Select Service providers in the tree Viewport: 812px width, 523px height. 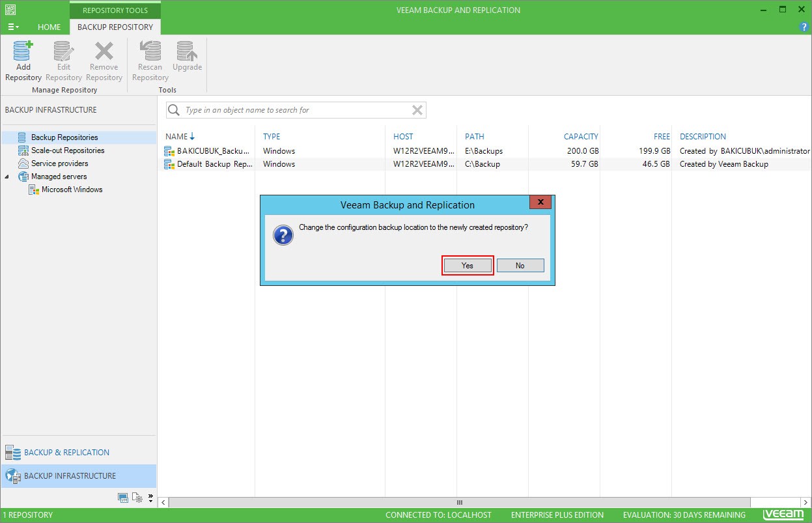pos(59,163)
